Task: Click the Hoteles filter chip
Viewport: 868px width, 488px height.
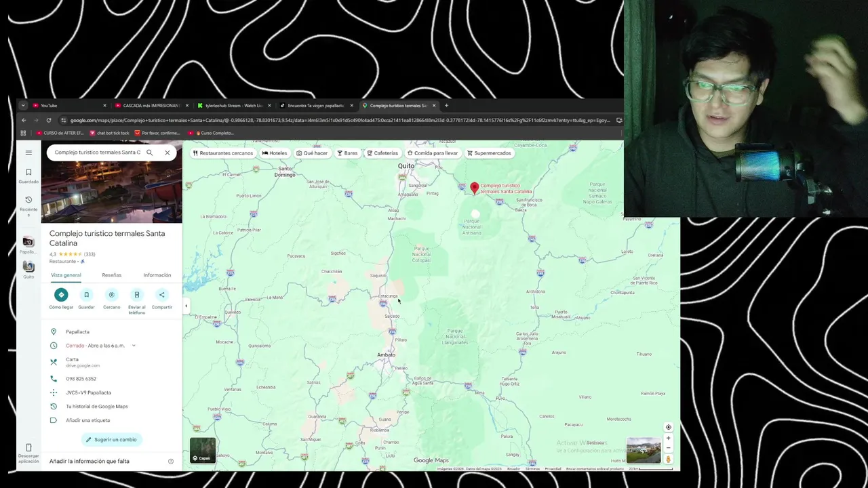Action: point(275,153)
